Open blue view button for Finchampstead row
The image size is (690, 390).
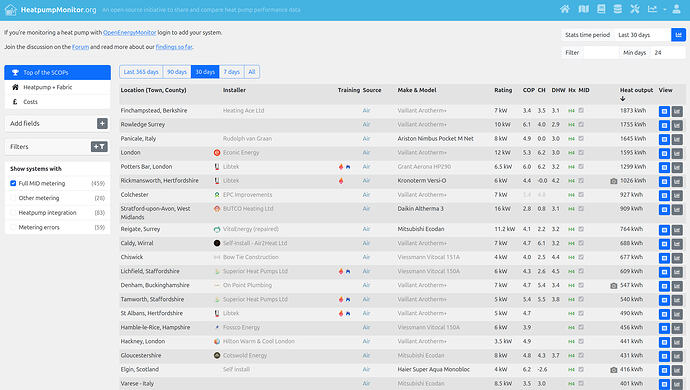click(664, 111)
